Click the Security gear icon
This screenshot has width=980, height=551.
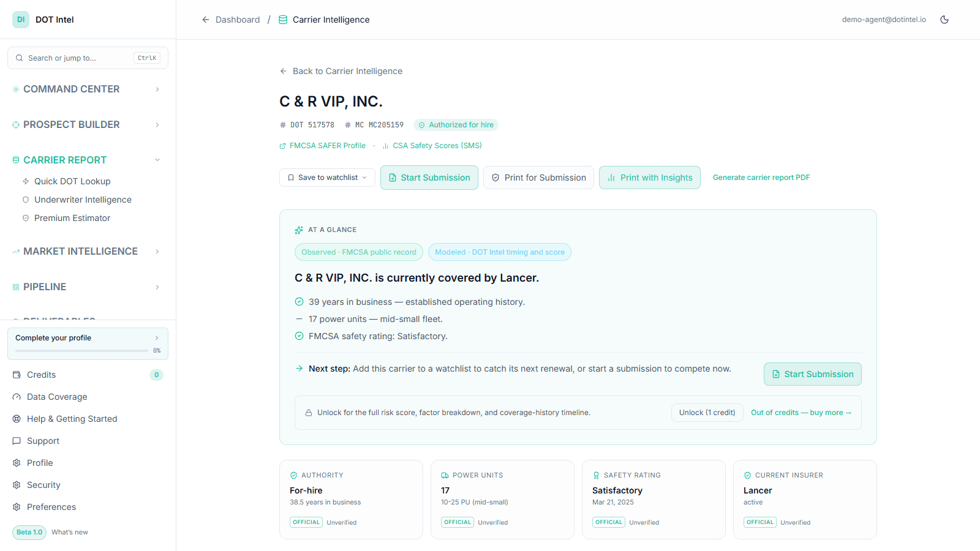(17, 485)
